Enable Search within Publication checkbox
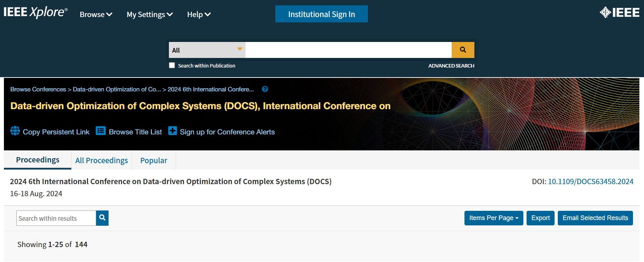This screenshot has width=644, height=262. pyautogui.click(x=172, y=65)
